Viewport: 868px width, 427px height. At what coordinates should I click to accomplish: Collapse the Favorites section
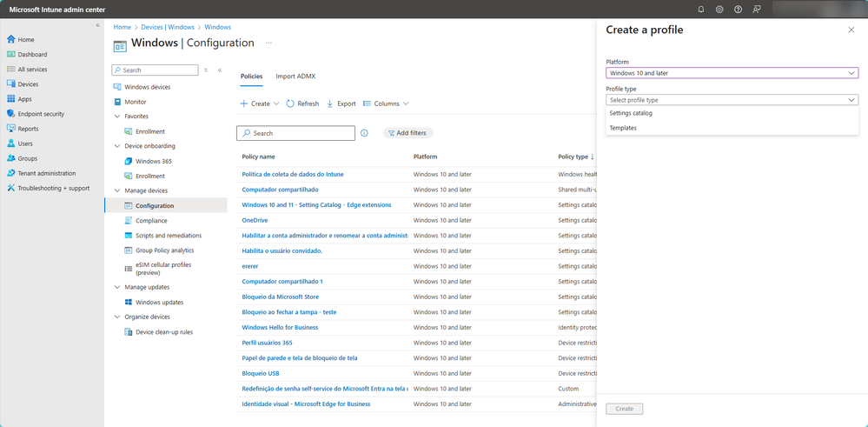[117, 117]
